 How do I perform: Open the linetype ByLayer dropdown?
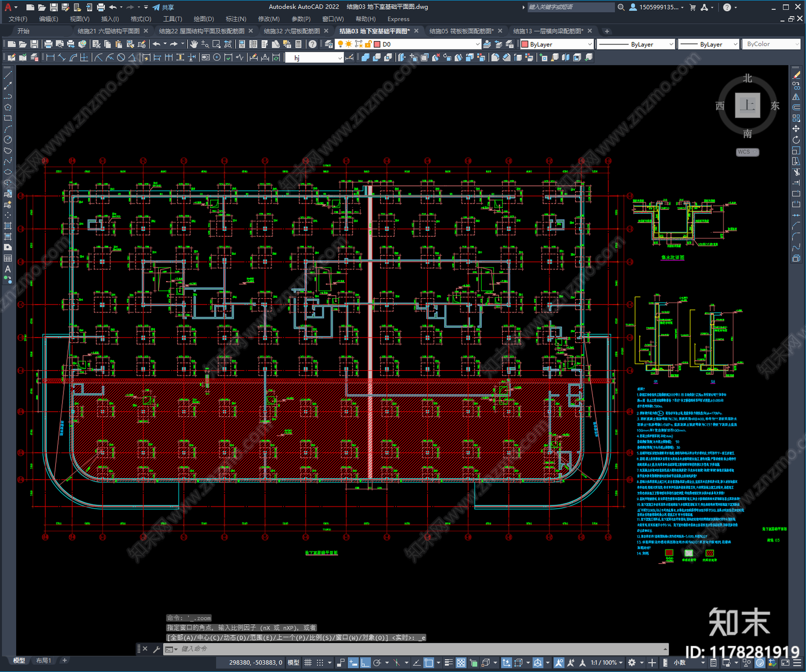pos(671,44)
